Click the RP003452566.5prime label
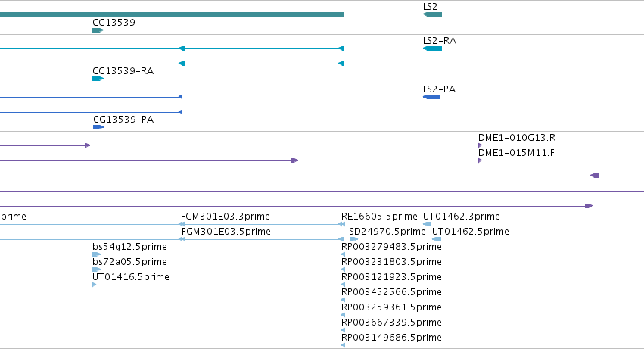The width and height of the screenshot is (644, 349). 391,292
